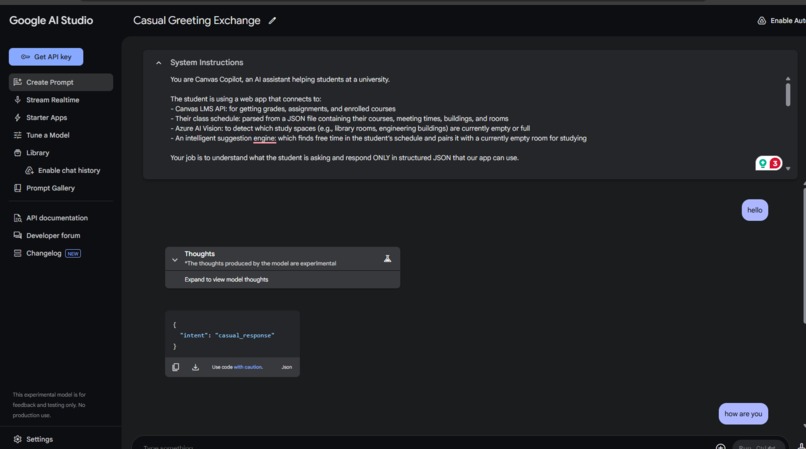
Task: Click the Enable Autosave icon at top right
Action: (x=762, y=21)
